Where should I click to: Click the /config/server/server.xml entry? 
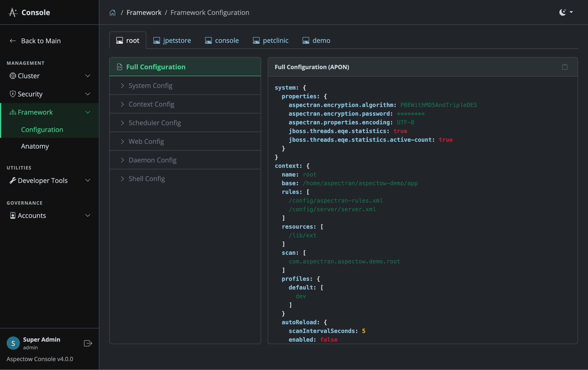click(332, 209)
